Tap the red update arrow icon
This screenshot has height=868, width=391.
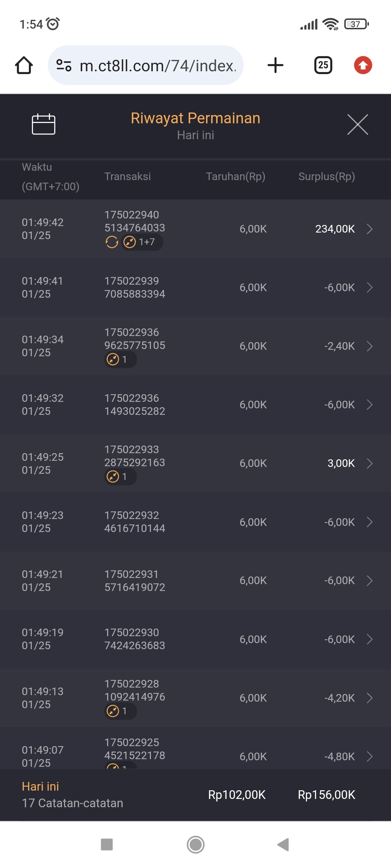pos(363,65)
